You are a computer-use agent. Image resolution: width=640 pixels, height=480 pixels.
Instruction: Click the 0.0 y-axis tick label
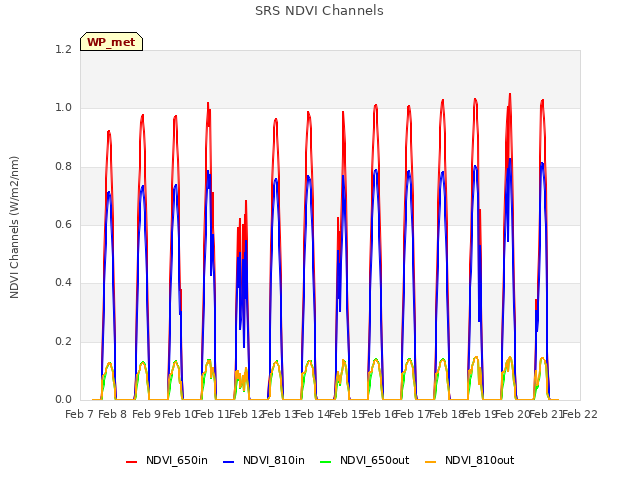[63, 400]
